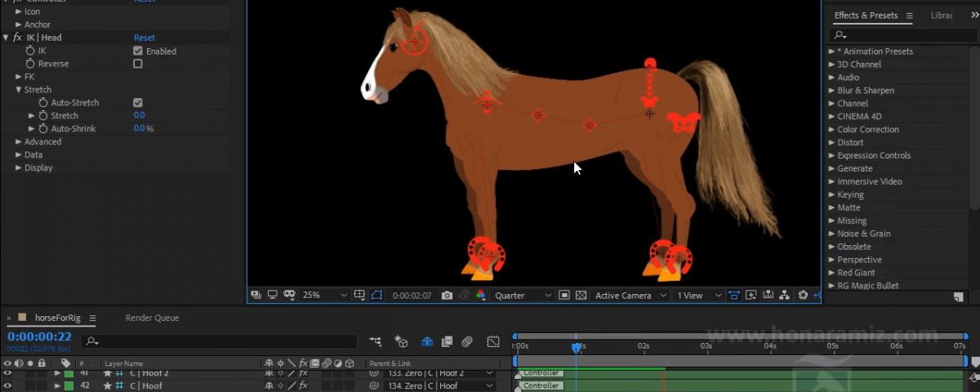Click the parent pick whip for C | Hoof
The height and width of the screenshot is (392, 980).
(x=374, y=385)
